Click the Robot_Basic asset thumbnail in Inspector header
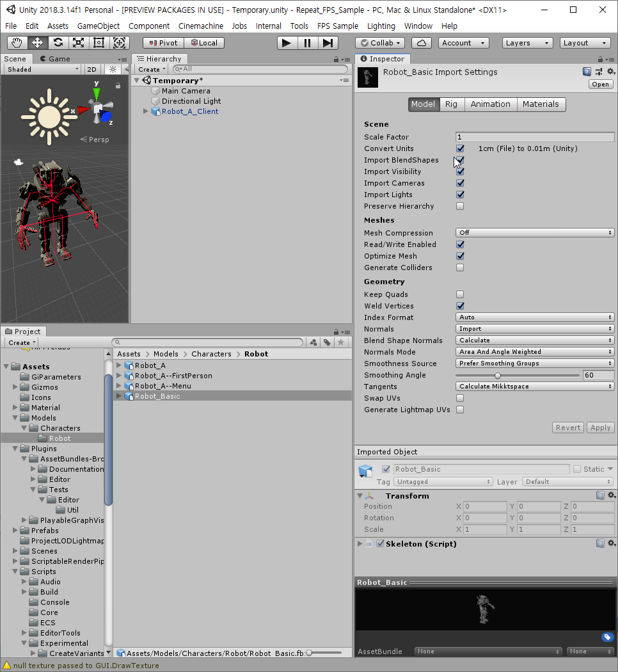The image size is (618, 672). (367, 77)
